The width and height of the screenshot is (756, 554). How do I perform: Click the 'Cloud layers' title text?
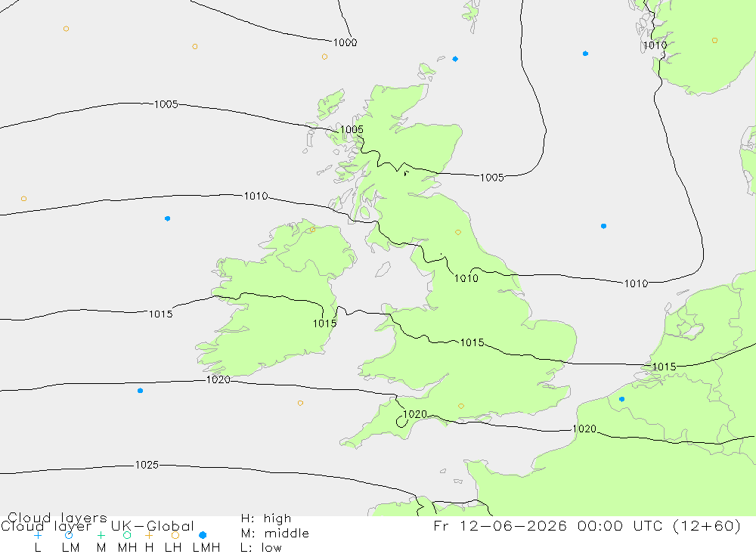[57, 518]
